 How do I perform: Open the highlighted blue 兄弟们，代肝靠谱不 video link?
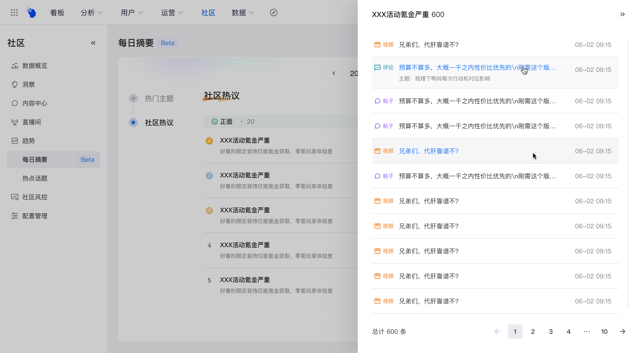pyautogui.click(x=428, y=151)
